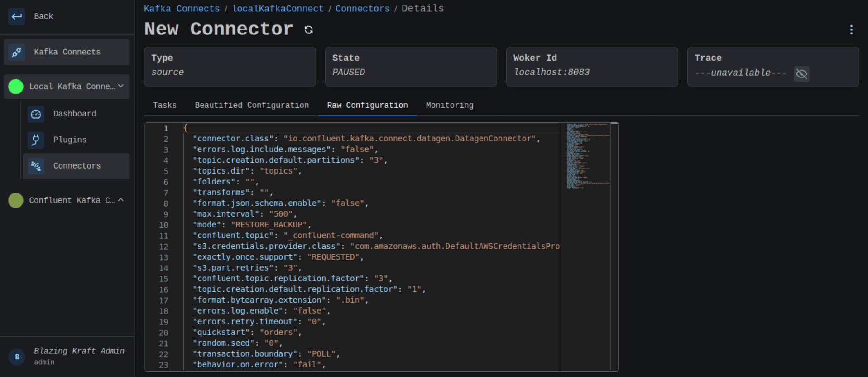Open the Beautified Configuration tab
The image size is (868, 377).
[x=252, y=105]
